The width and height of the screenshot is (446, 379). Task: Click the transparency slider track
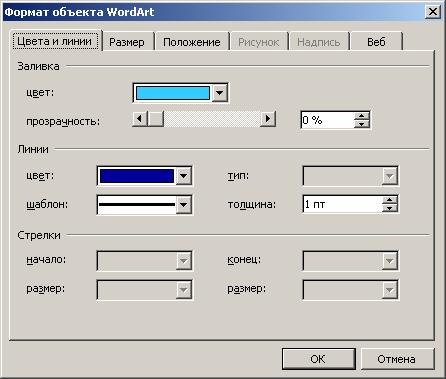[212, 119]
